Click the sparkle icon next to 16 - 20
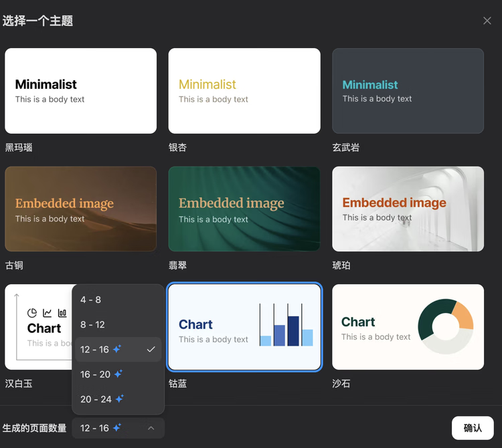Screen dimensions: 502x448 (x=118, y=374)
